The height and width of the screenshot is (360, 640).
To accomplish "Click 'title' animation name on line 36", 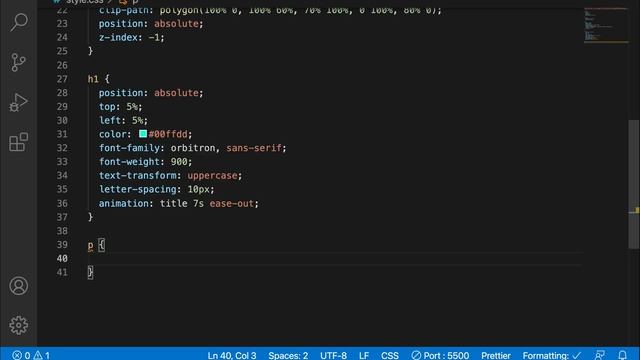I will 173,203.
